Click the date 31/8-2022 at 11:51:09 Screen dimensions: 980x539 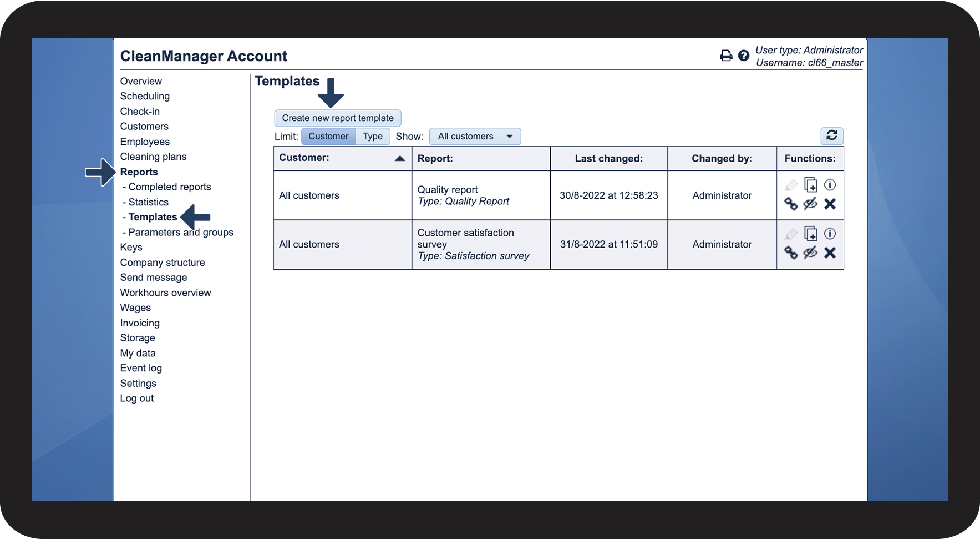pos(609,244)
